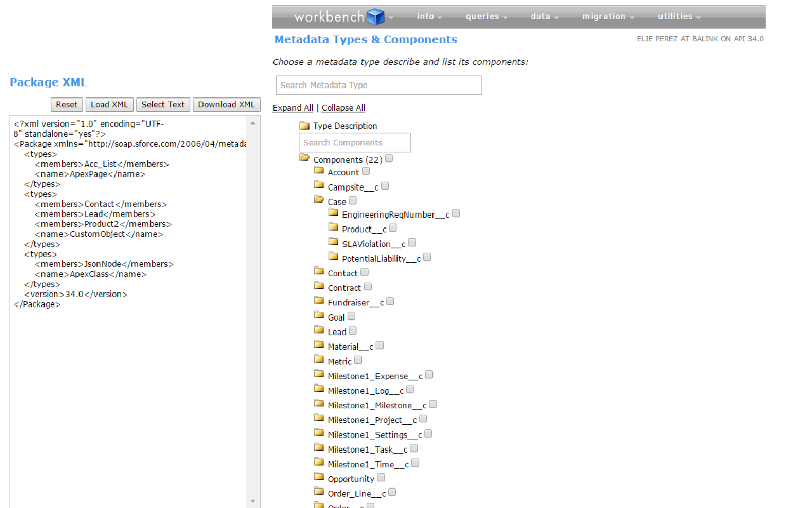Screen dimensions: 812x508
Task: Click the Milestone1_Expense__c folder icon
Action: (x=319, y=374)
